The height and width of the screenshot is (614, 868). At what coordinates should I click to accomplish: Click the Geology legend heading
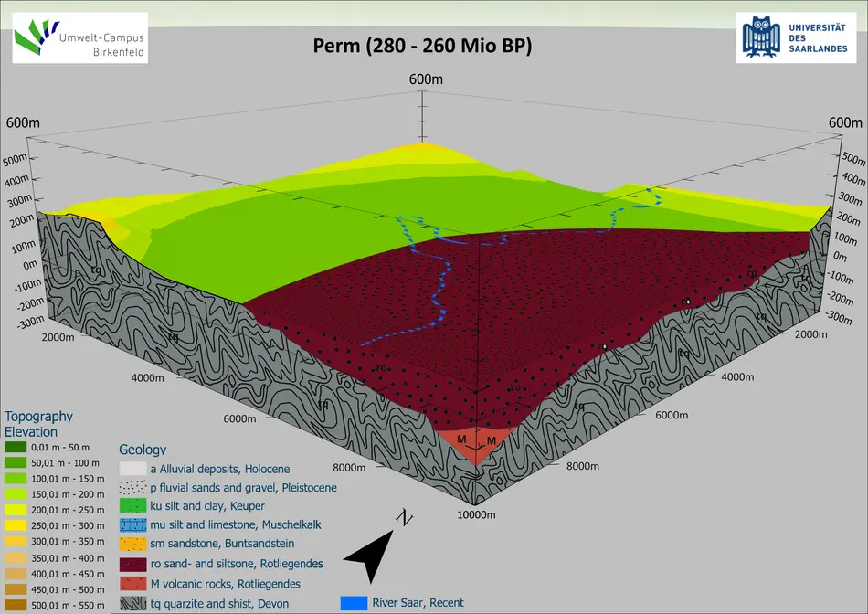[143, 450]
